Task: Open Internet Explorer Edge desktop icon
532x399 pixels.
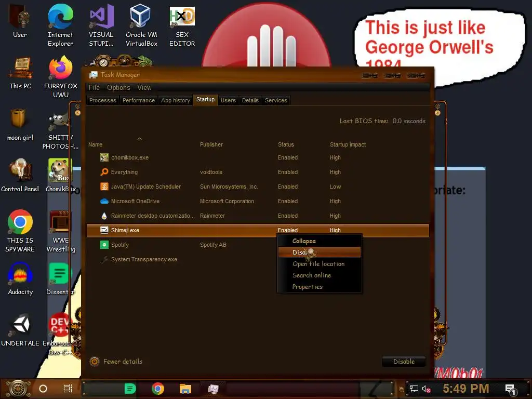Action: [60, 25]
